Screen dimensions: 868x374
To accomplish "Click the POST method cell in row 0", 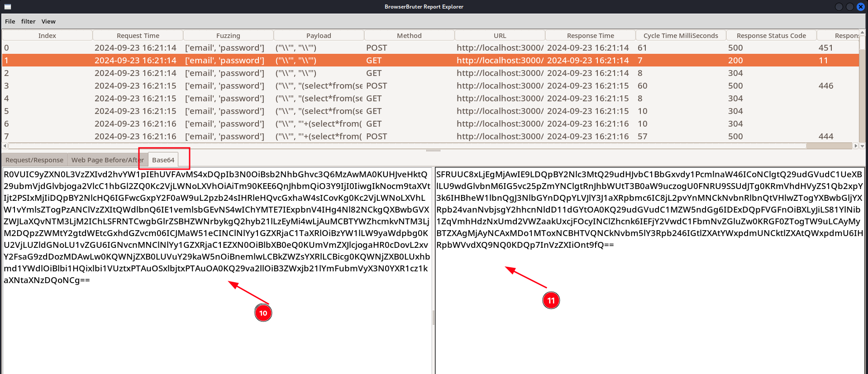I will [x=377, y=47].
